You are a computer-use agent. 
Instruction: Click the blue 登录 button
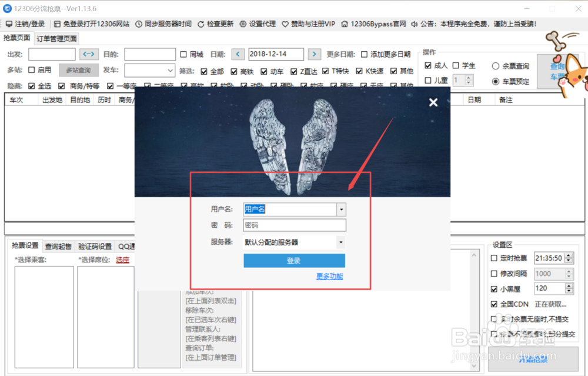click(x=294, y=261)
